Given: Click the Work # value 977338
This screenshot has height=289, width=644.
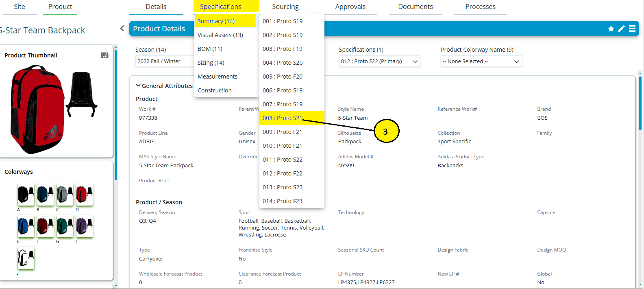Looking at the screenshot, I should pos(148,118).
